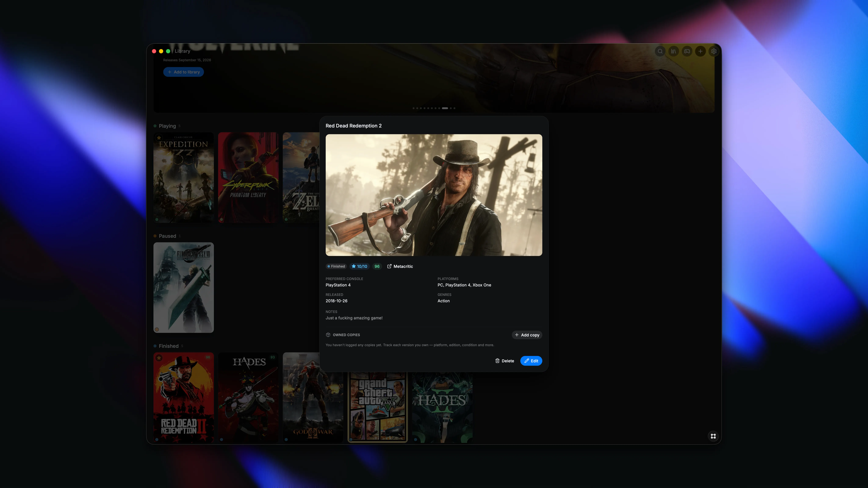This screenshot has width=868, height=488.
Task: Delete Red Dead Redemption 2 entry
Action: [x=505, y=361]
